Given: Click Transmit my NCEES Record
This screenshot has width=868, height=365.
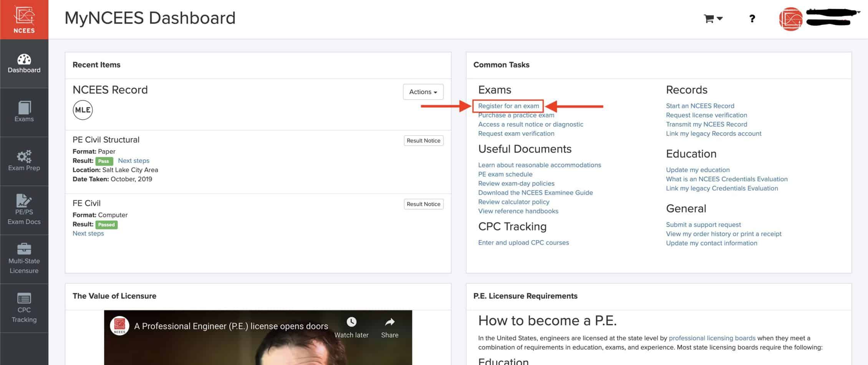Looking at the screenshot, I should (x=706, y=124).
